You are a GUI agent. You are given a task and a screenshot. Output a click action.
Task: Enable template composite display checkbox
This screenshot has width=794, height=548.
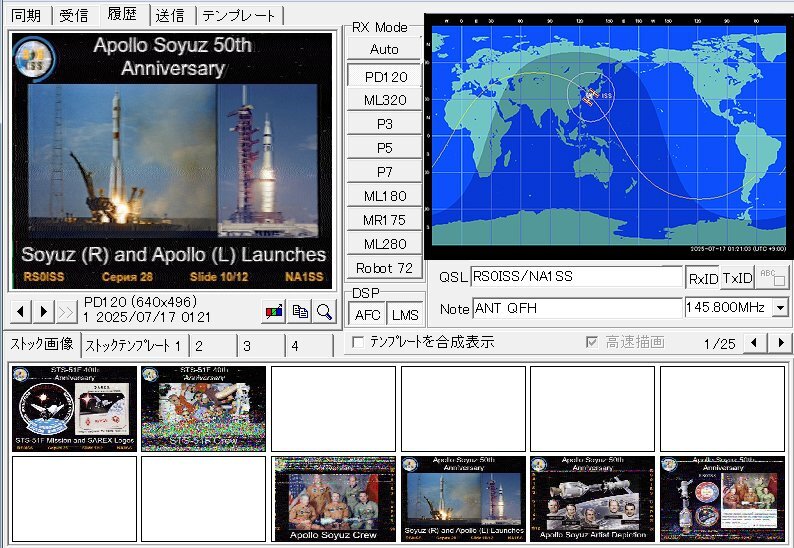tap(358, 343)
